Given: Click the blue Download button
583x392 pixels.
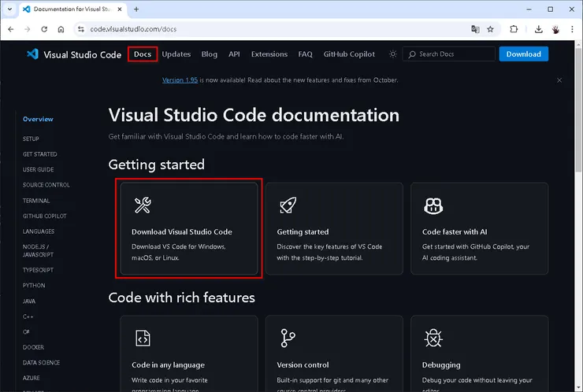Looking at the screenshot, I should coord(523,54).
